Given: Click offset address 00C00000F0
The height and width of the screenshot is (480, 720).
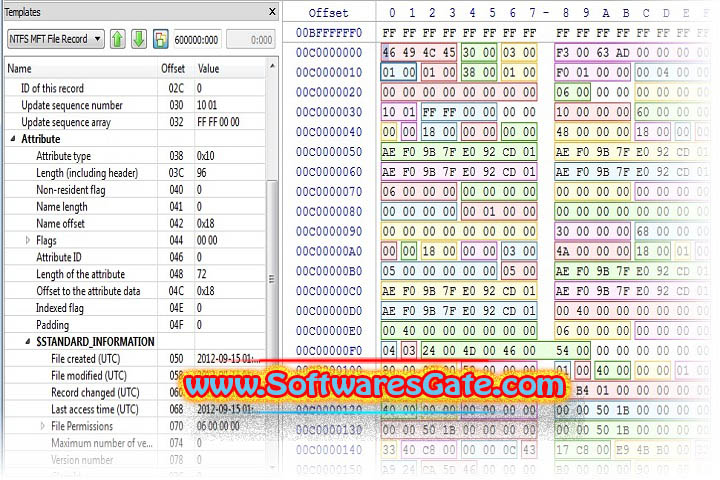Looking at the screenshot, I should click(x=329, y=350).
